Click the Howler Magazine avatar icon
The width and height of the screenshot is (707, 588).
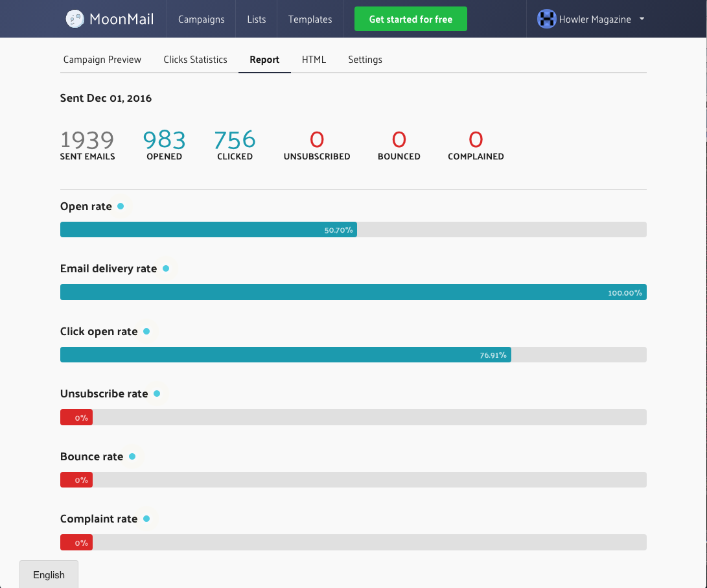point(546,19)
